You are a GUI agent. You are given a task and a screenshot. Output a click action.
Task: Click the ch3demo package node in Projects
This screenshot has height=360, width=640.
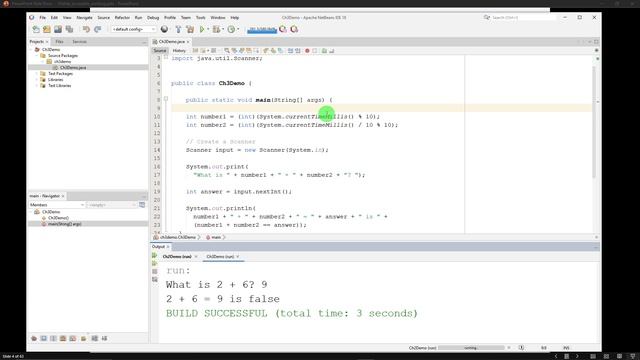pyautogui.click(x=62, y=62)
